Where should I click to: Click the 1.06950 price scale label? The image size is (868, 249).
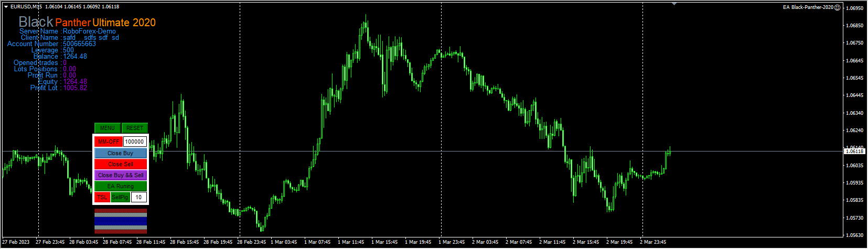pos(855,8)
